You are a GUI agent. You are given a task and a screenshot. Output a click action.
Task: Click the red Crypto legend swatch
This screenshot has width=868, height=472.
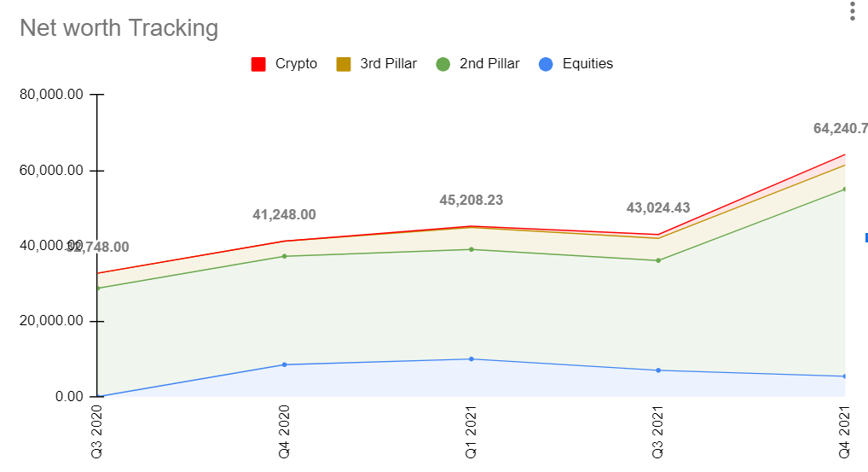[258, 64]
